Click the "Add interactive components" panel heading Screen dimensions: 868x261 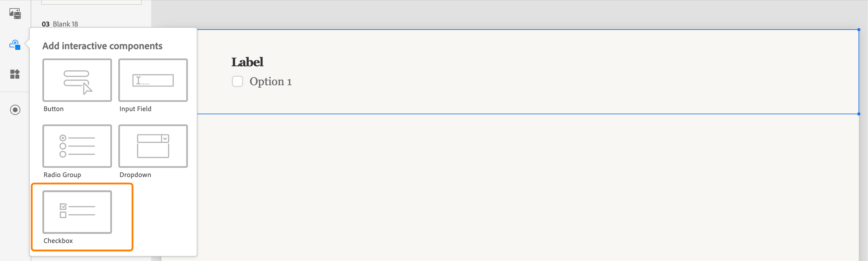coord(102,46)
